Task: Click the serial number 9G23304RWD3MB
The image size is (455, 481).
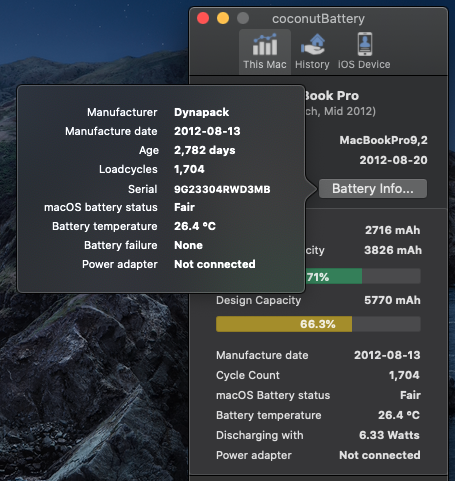Action: click(222, 189)
